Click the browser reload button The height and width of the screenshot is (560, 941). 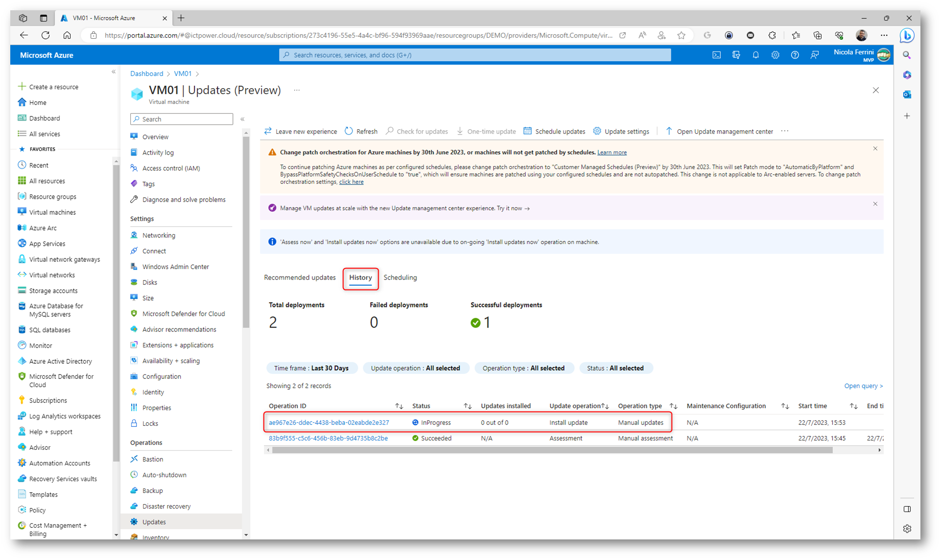pyautogui.click(x=46, y=35)
